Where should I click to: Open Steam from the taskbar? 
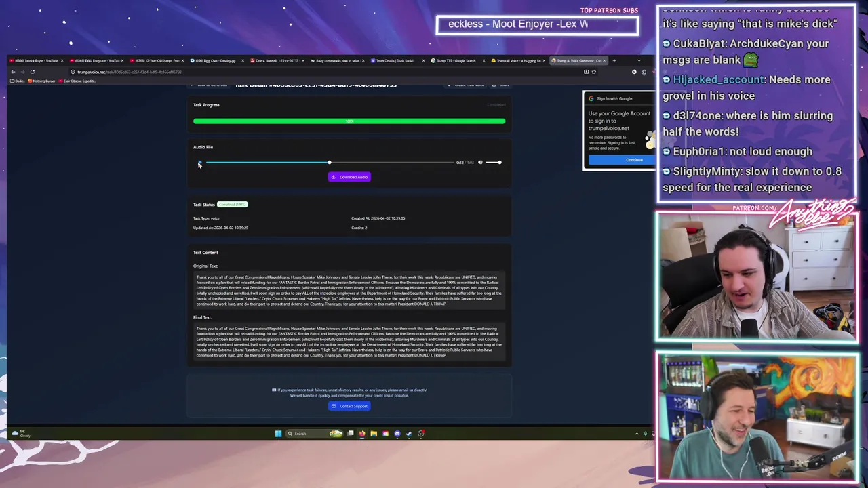coord(409,434)
